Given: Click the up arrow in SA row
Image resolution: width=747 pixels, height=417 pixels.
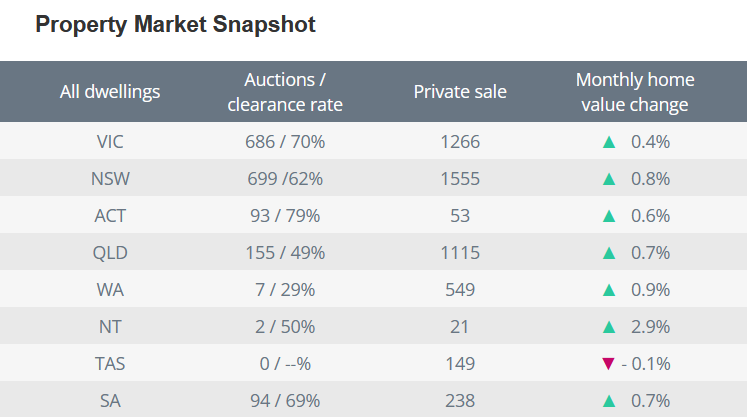Looking at the screenshot, I should (608, 401).
